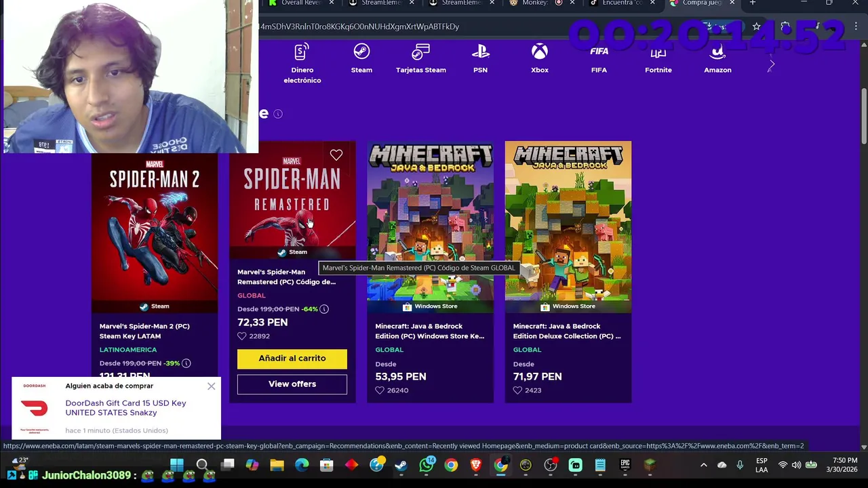868x488 pixels.
Task: Open the Dinero electrónico category icon
Action: tap(302, 52)
